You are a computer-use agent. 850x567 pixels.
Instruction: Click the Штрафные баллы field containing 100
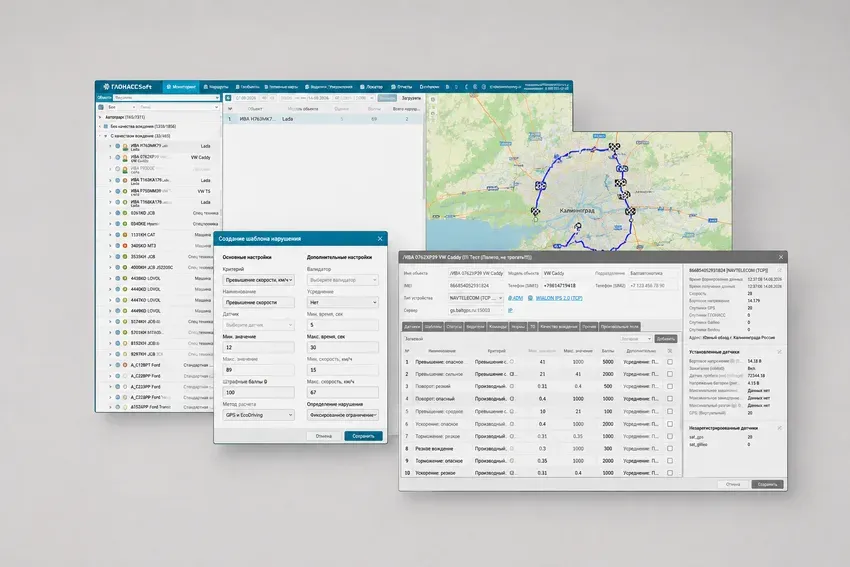point(259,392)
